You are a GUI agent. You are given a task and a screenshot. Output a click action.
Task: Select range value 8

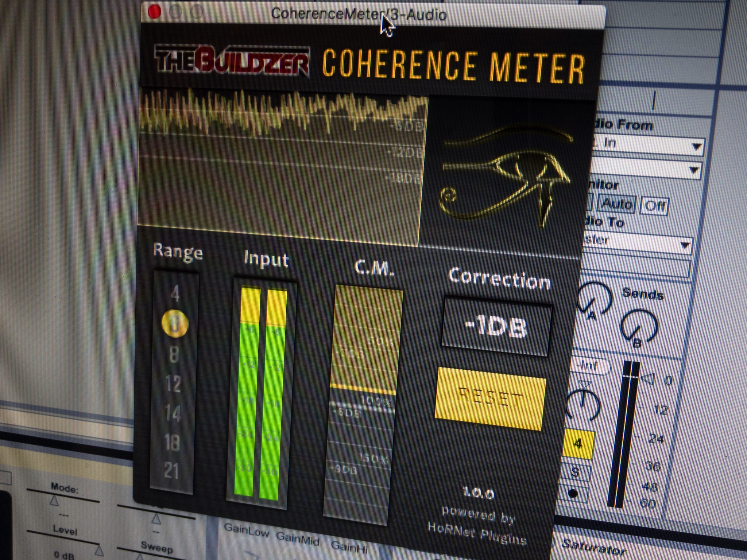pos(174,354)
